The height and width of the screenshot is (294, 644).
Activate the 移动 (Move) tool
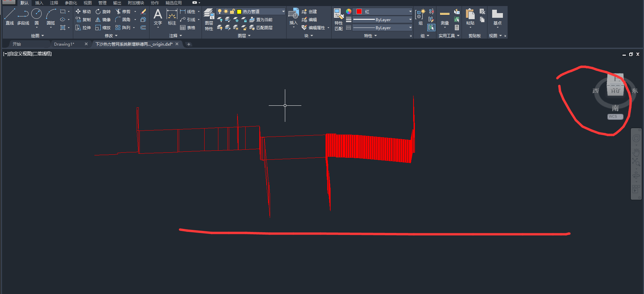(x=83, y=11)
